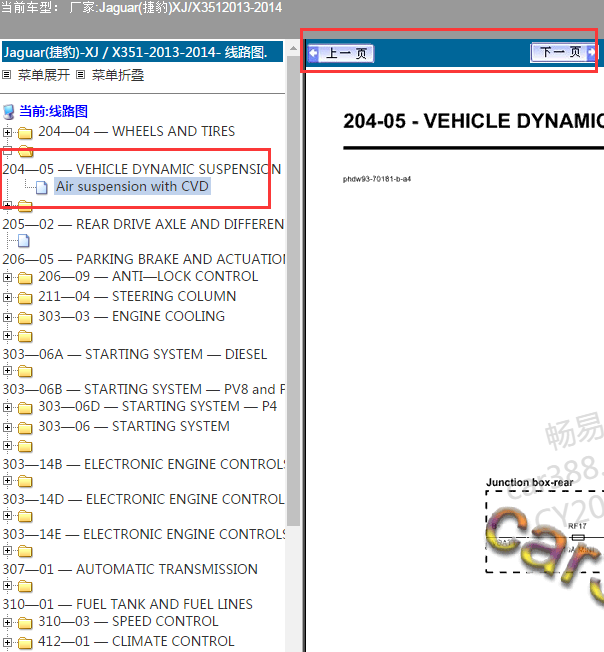Image resolution: width=604 pixels, height=652 pixels.
Task: Click 菜单折叠 to collapse all menus
Action: (x=118, y=75)
